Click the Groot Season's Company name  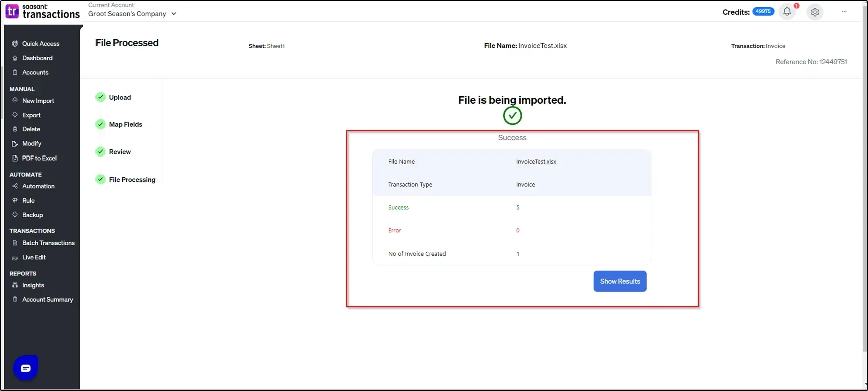pyautogui.click(x=127, y=14)
